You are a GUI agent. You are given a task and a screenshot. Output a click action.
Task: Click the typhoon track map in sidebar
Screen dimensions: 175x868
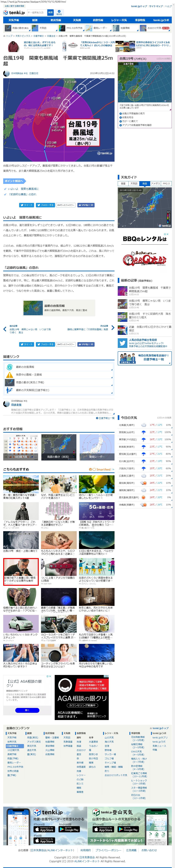click(x=144, y=82)
